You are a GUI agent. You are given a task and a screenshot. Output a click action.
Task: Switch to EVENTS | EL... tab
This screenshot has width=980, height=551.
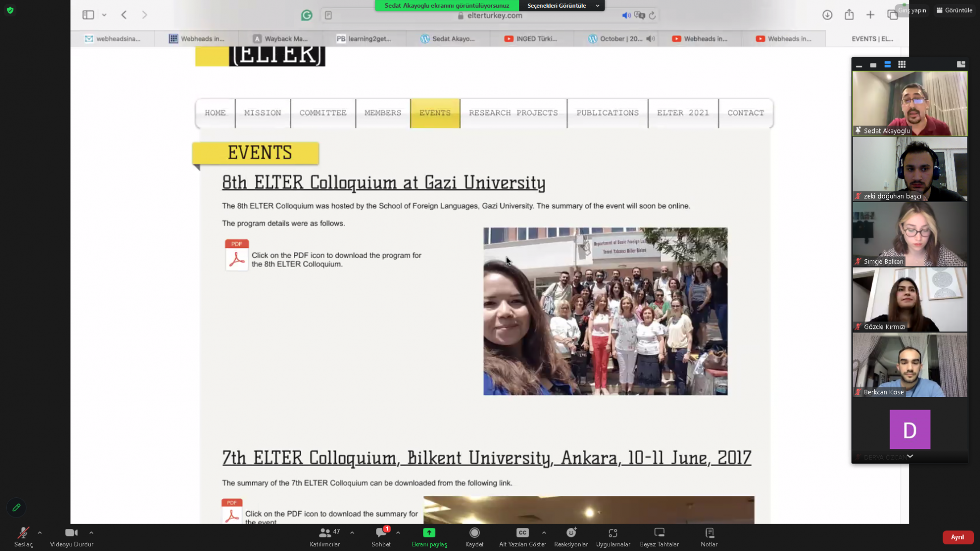pyautogui.click(x=868, y=39)
